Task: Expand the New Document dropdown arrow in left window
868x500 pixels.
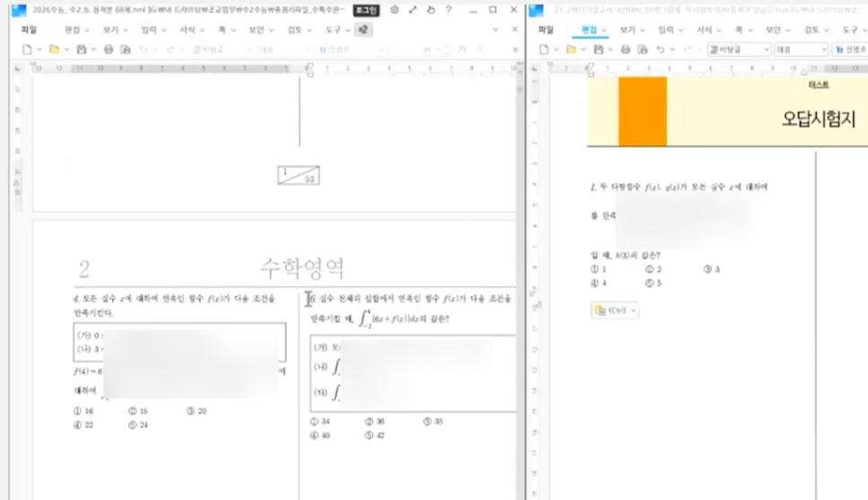Action: [x=40, y=49]
